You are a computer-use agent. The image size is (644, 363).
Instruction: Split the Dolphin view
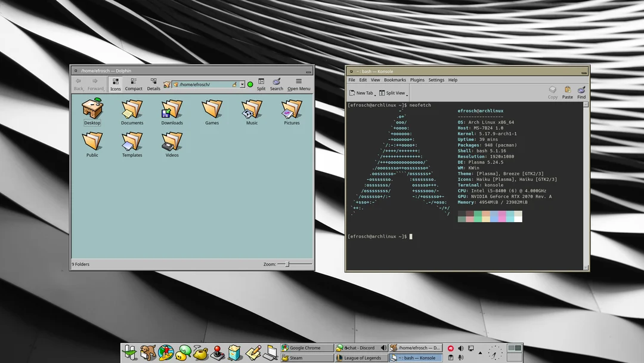coord(261,84)
